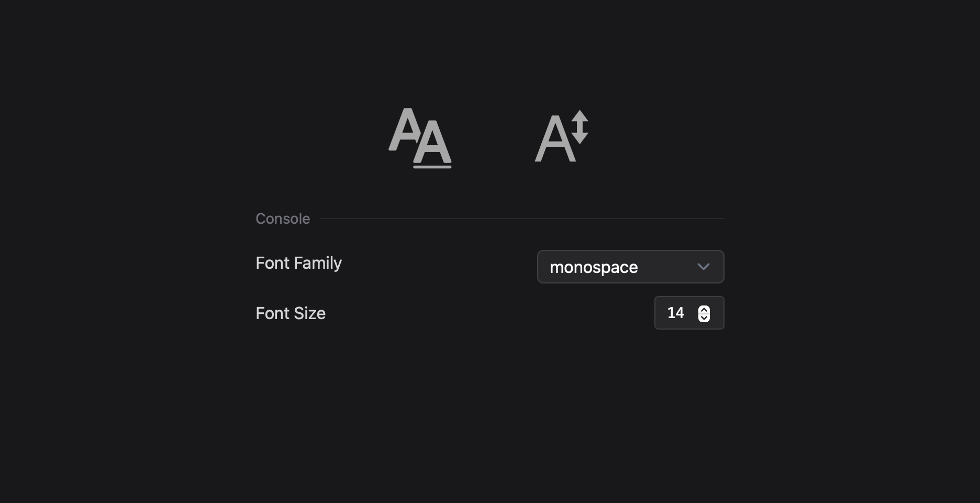Click the underline beneath the big A icon
980x503 pixels.
pyautogui.click(x=432, y=167)
